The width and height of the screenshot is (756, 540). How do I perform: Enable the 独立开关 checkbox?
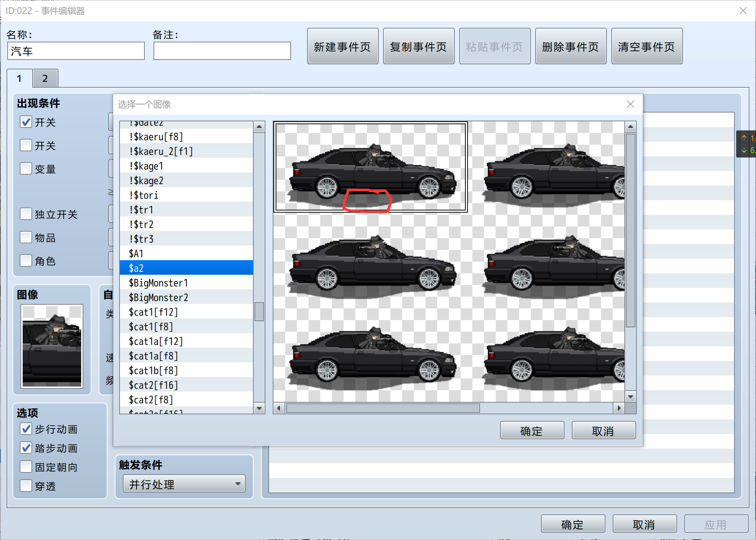pyautogui.click(x=26, y=214)
